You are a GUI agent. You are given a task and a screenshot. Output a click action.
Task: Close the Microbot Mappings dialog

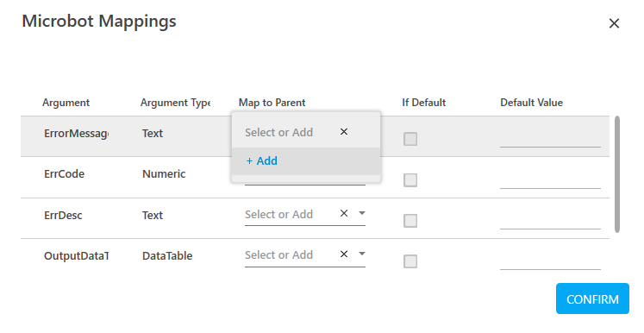[x=614, y=23]
